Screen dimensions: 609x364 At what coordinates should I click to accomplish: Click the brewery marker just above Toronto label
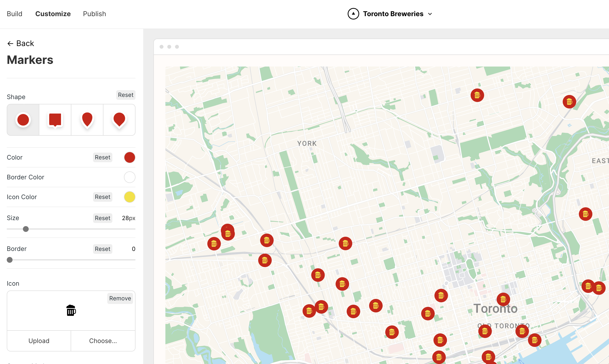click(x=503, y=299)
